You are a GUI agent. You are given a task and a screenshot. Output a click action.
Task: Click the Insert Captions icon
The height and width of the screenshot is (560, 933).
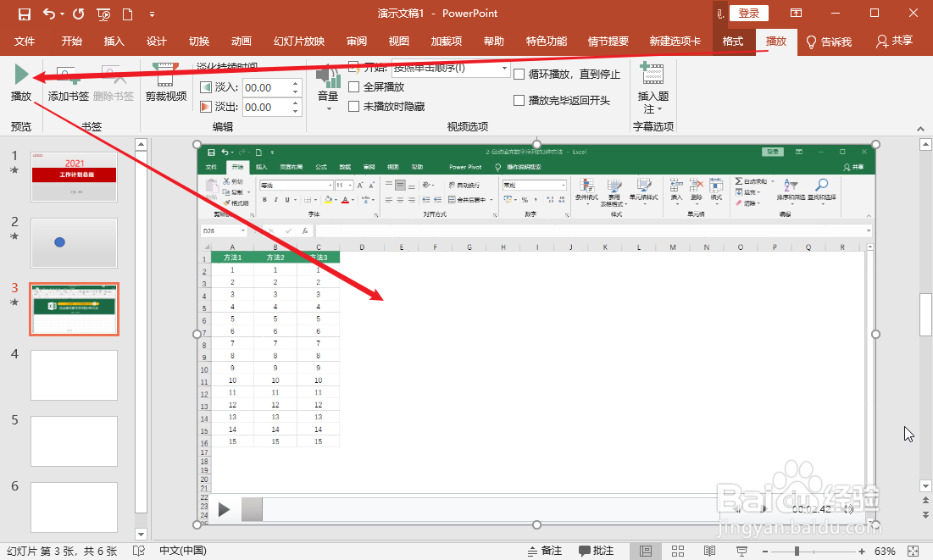653,74
